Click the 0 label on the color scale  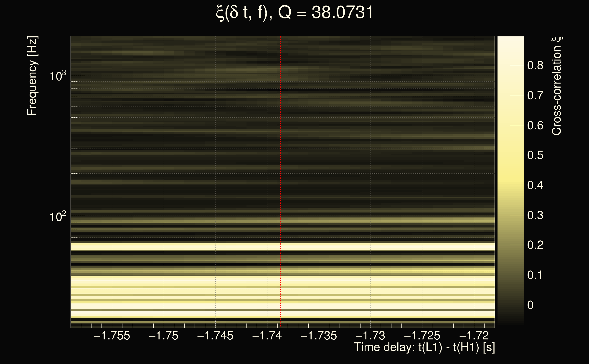tap(530, 305)
